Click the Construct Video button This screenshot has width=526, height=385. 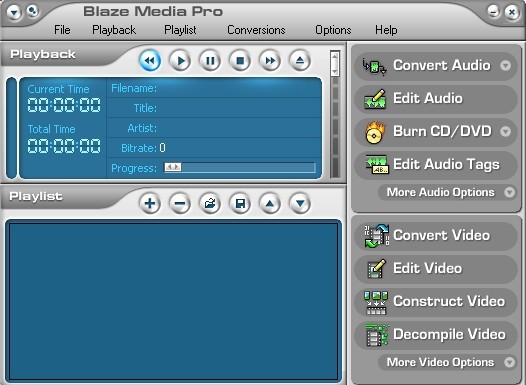436,301
